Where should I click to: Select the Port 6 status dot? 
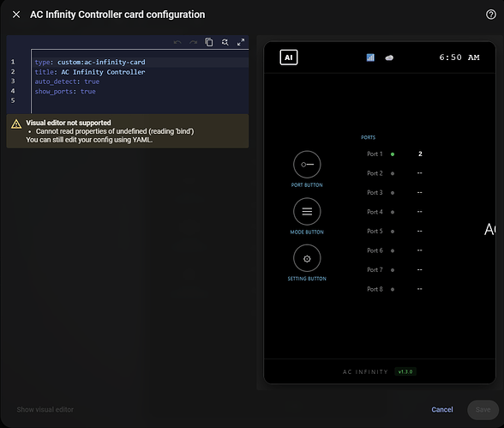click(x=393, y=250)
